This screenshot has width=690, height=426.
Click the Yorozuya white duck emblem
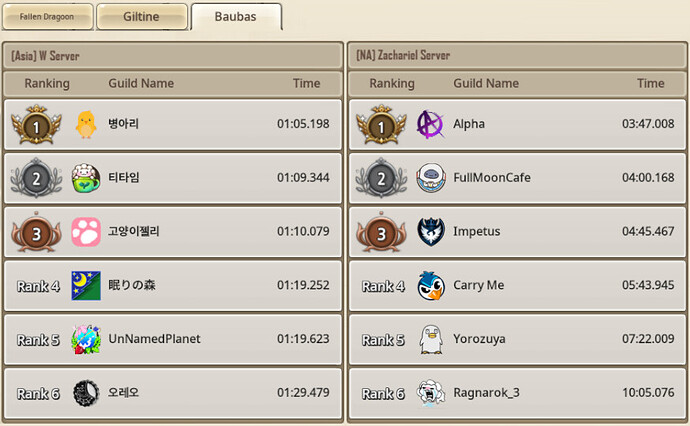click(430, 339)
